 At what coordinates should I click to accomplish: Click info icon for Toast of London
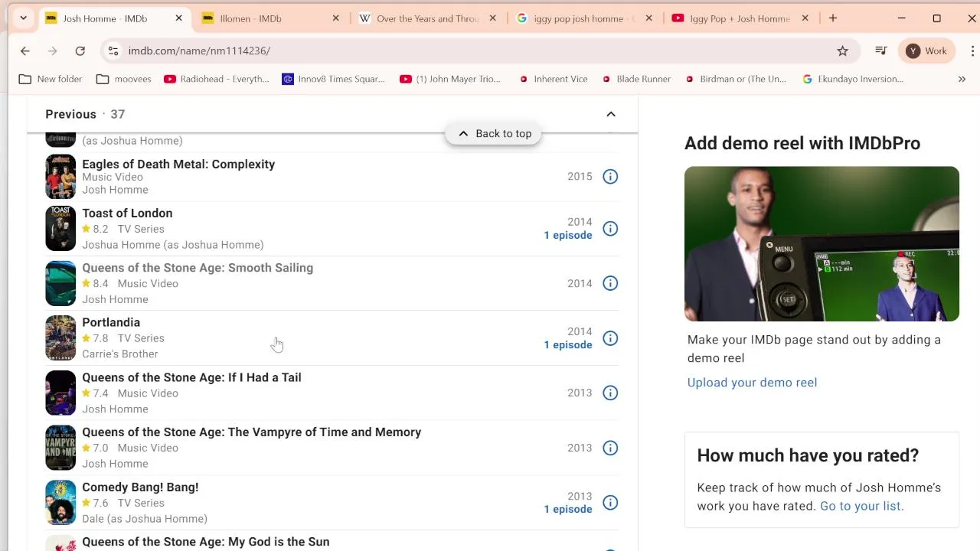pyautogui.click(x=610, y=229)
